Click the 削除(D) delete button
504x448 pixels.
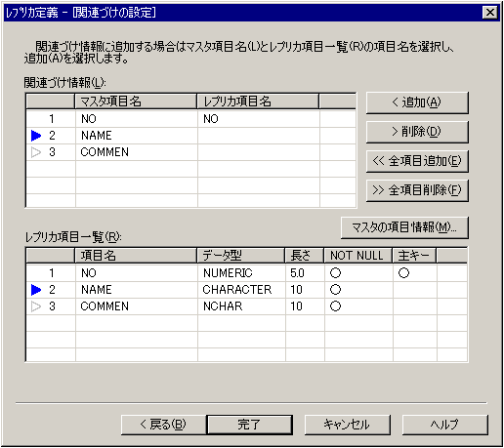tap(417, 132)
